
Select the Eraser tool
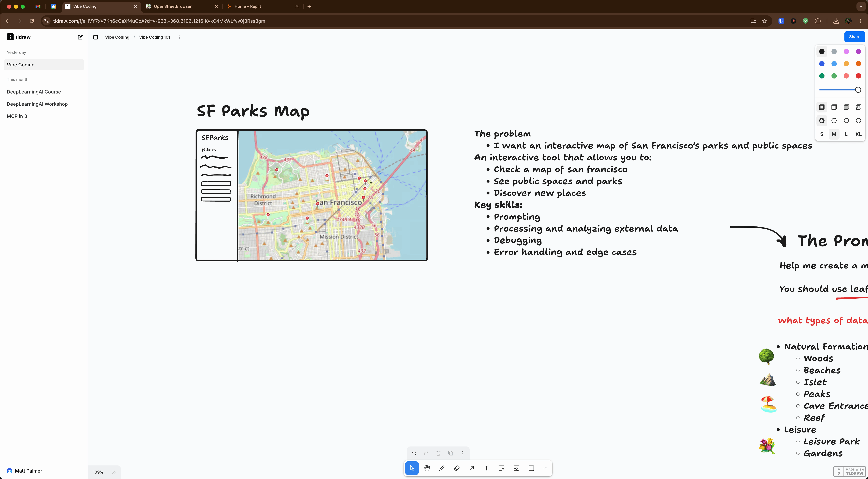pos(457,468)
